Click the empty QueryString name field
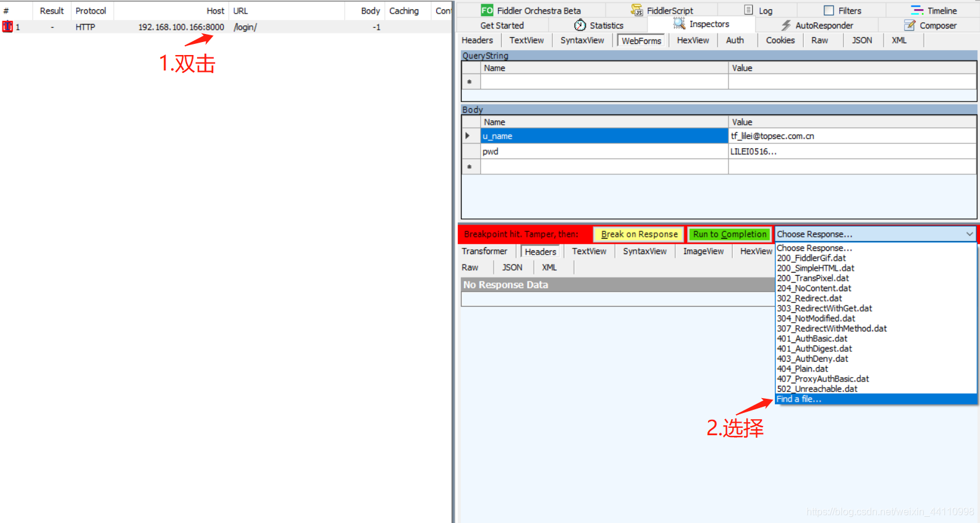This screenshot has height=523, width=980. tap(604, 82)
